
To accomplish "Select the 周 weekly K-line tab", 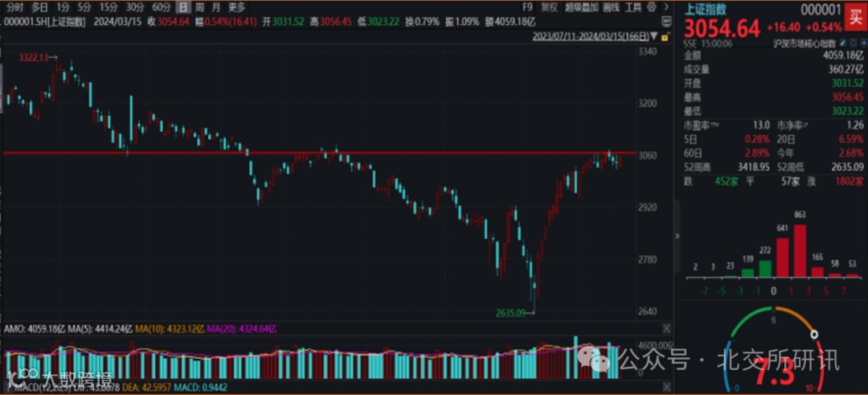I will coord(199,7).
